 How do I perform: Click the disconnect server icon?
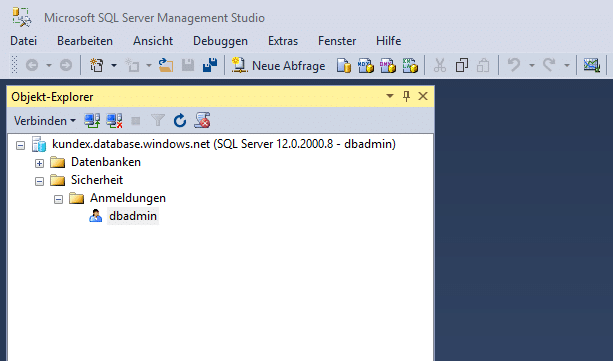[x=114, y=121]
